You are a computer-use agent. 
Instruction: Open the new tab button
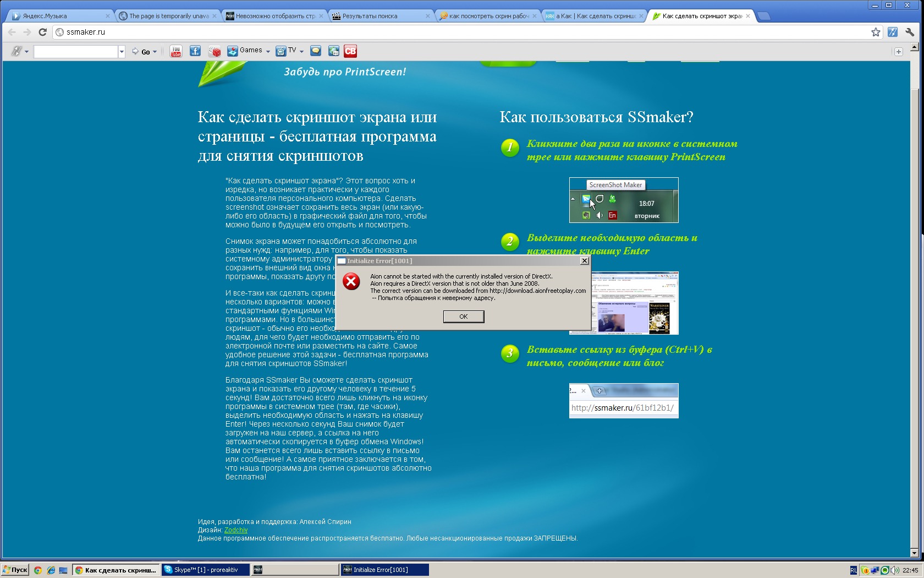(x=764, y=16)
